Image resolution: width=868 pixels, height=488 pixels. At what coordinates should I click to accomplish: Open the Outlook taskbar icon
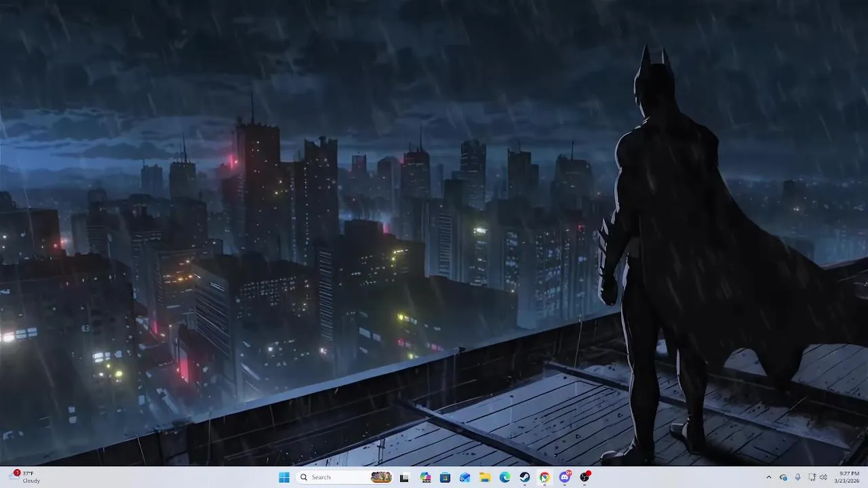click(465, 477)
